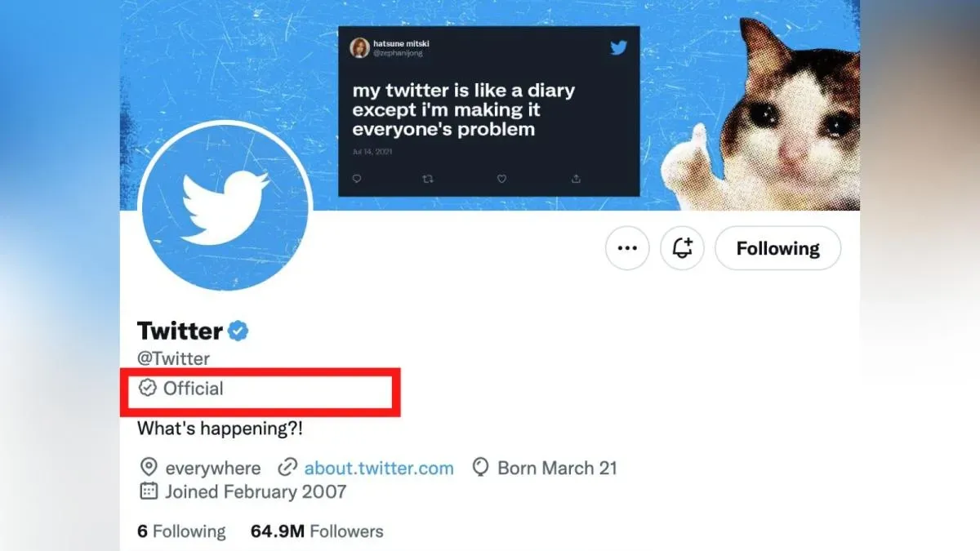Click the Twitter bird logo in the banner tweet
The height and width of the screenshot is (551, 980).
(618, 47)
